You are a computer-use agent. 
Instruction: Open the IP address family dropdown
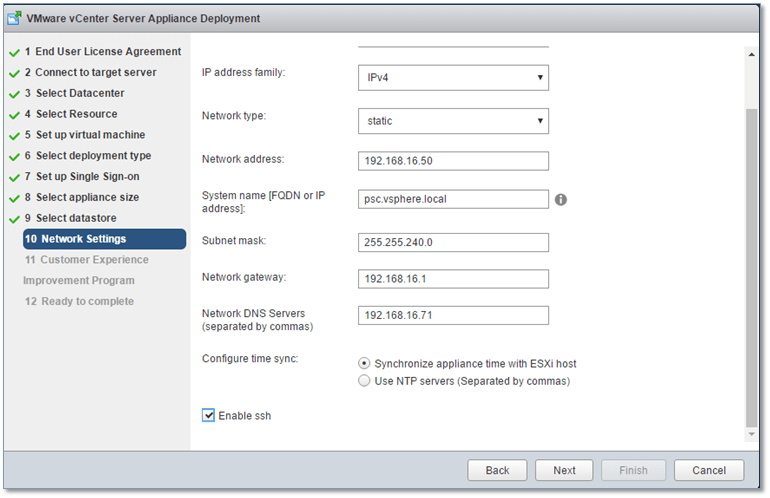coord(453,78)
